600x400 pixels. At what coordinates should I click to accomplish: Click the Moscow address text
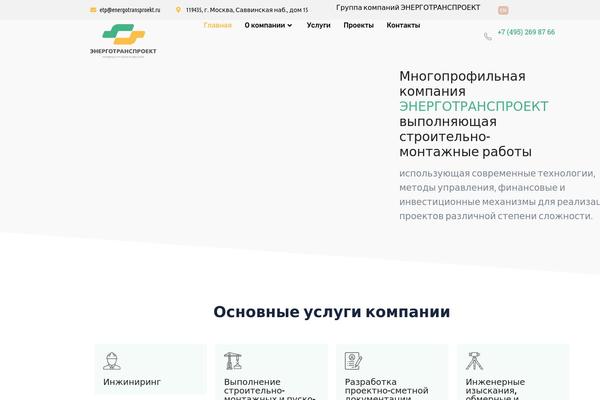click(x=247, y=10)
